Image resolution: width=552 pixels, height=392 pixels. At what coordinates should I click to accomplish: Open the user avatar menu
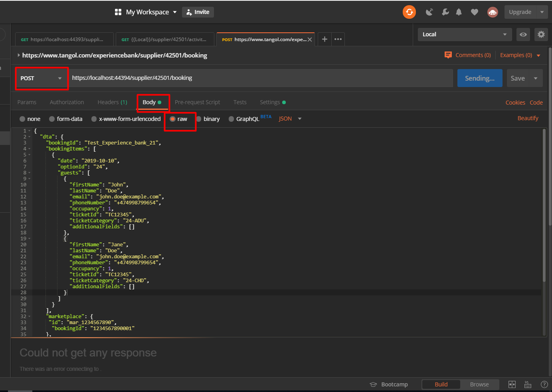[493, 12]
